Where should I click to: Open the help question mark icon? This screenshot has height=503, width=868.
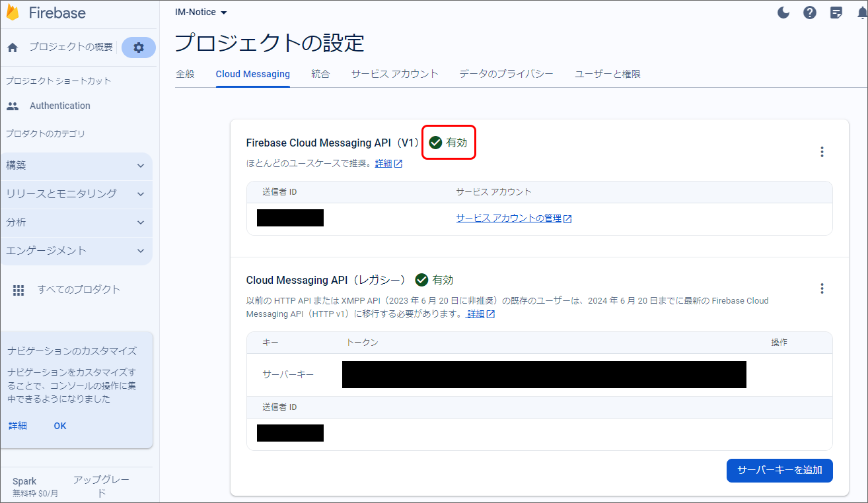coord(810,13)
